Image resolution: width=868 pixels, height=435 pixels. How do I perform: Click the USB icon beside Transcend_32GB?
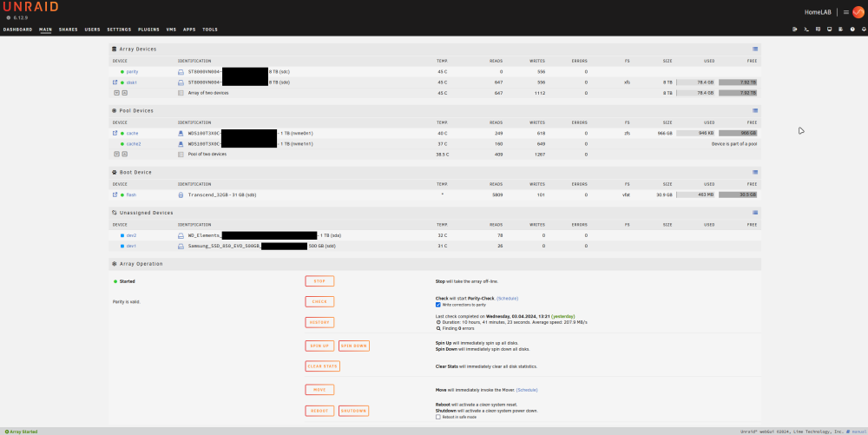[x=181, y=194]
